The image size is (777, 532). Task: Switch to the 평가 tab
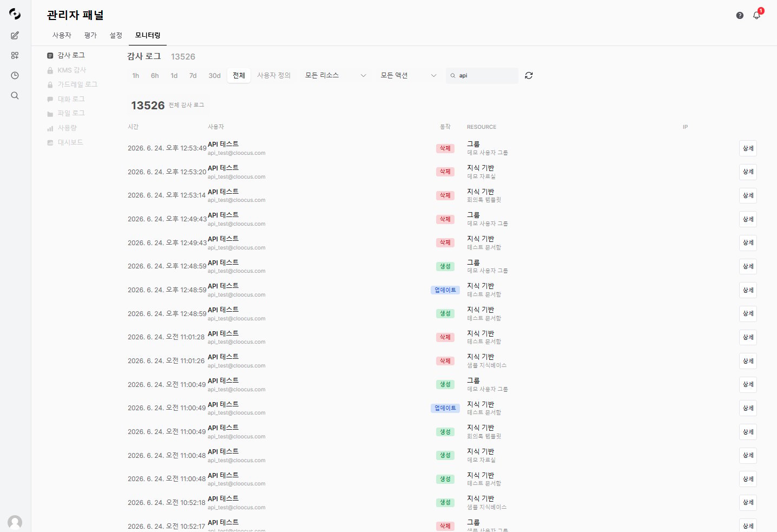pyautogui.click(x=90, y=35)
